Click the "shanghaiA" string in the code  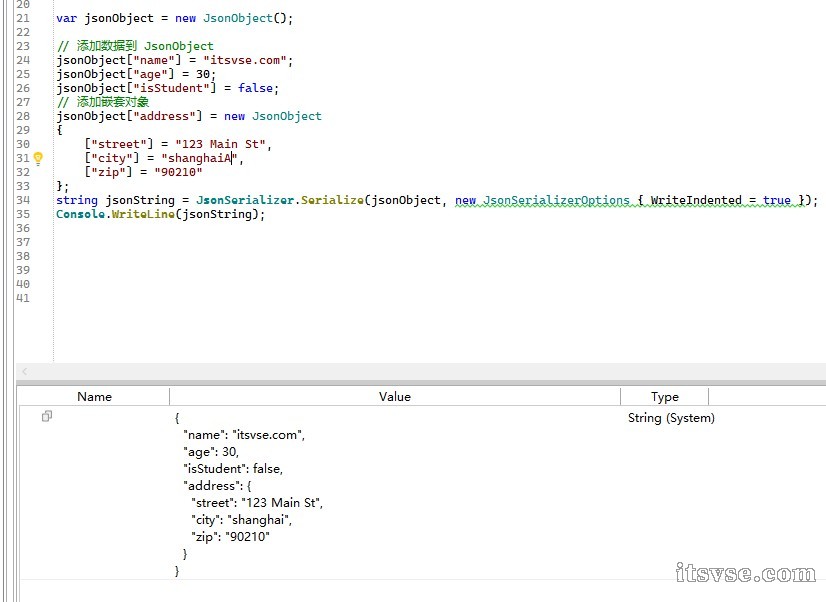tap(200, 158)
